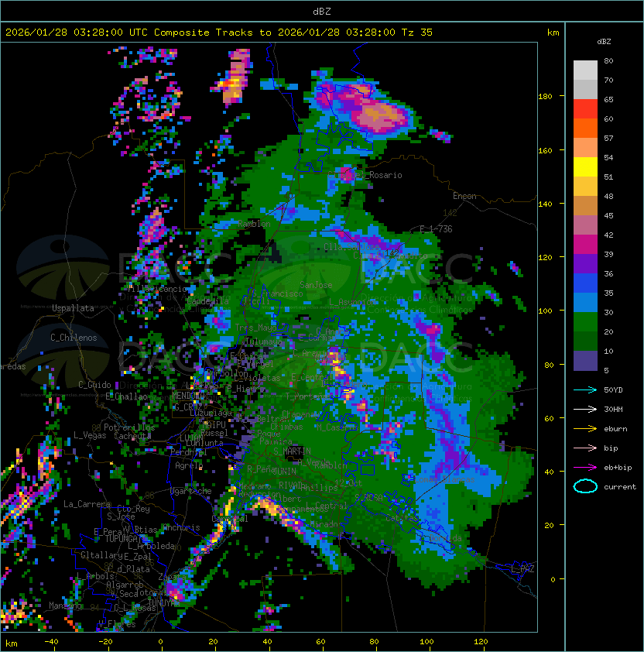The image size is (644, 652).
Task: Click the 'V_Flores' map label
Action: [117, 624]
